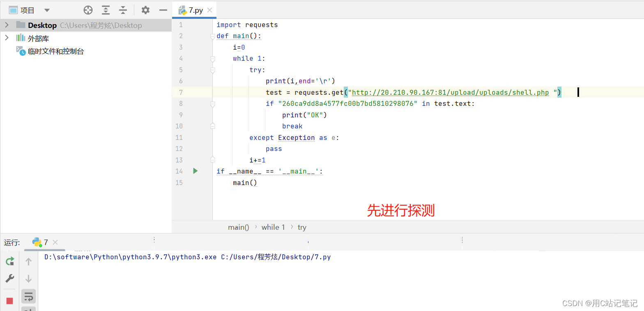Hide the project panel with minus icon

(163, 10)
